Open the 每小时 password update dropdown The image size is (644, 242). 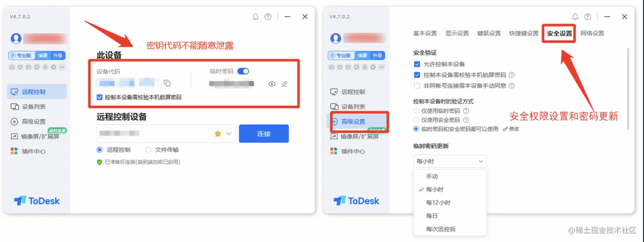point(450,161)
